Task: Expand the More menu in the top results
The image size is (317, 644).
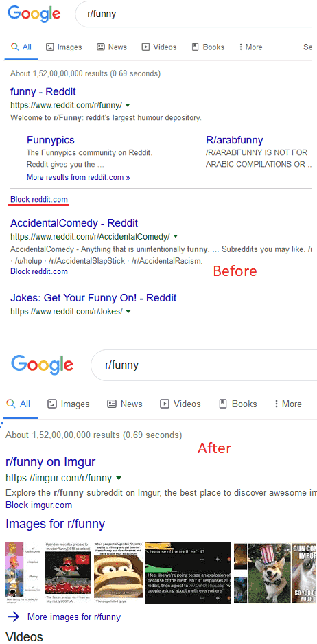Action: (x=250, y=47)
